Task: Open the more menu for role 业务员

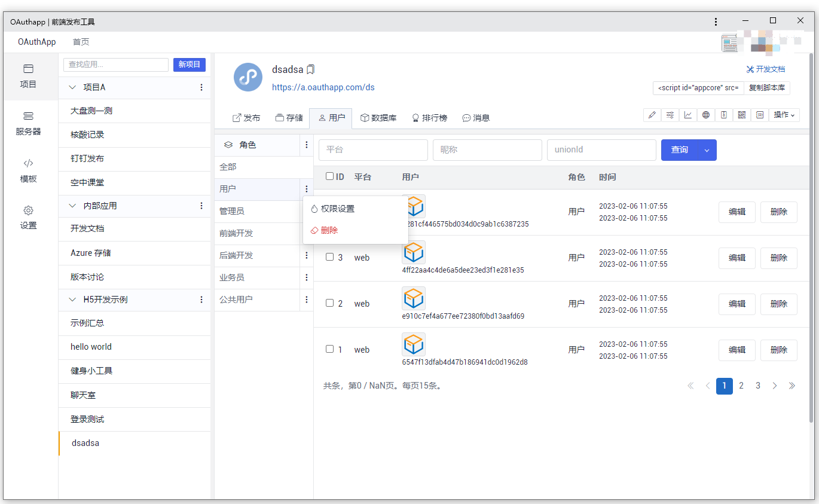Action: click(x=307, y=277)
